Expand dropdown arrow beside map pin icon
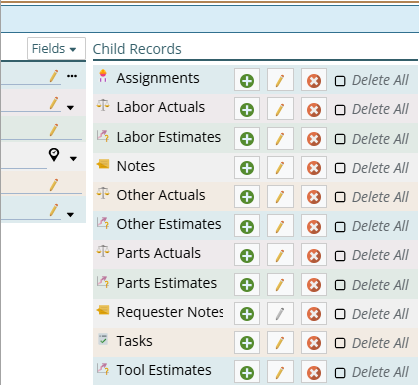 [x=73, y=159]
